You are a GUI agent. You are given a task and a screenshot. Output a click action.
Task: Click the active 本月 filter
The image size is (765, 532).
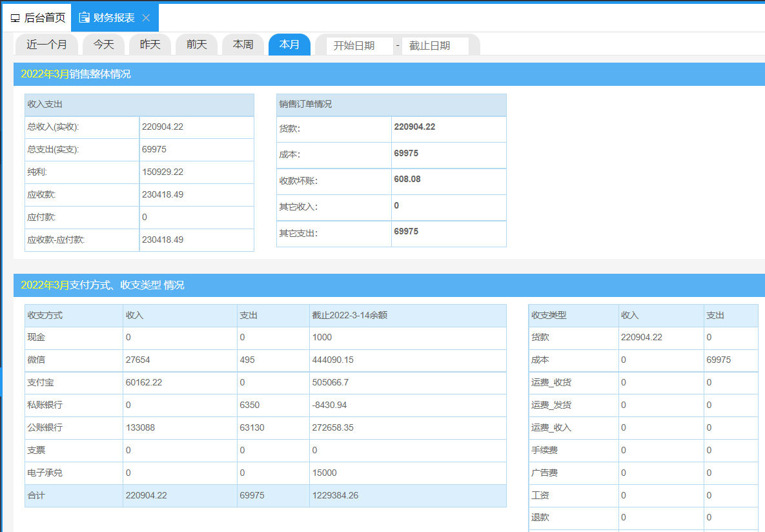(289, 45)
